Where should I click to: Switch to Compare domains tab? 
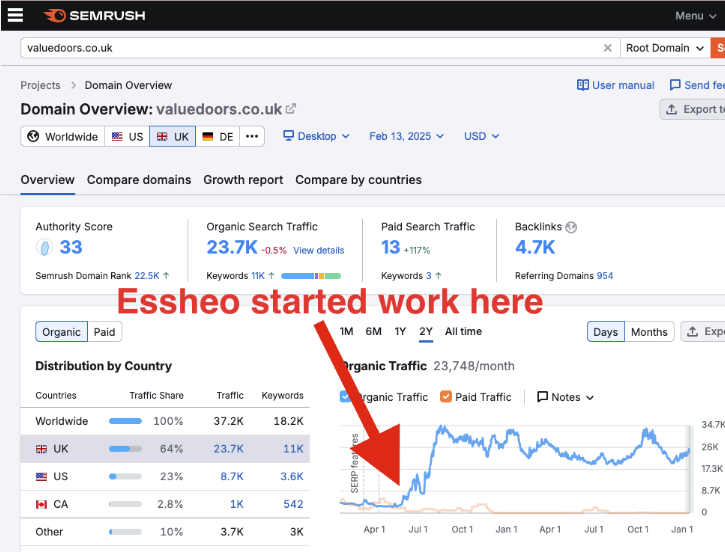pos(139,180)
